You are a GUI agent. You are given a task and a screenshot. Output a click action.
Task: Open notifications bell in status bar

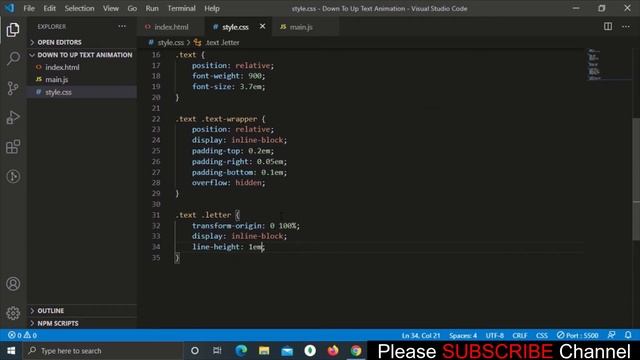pos(628,335)
